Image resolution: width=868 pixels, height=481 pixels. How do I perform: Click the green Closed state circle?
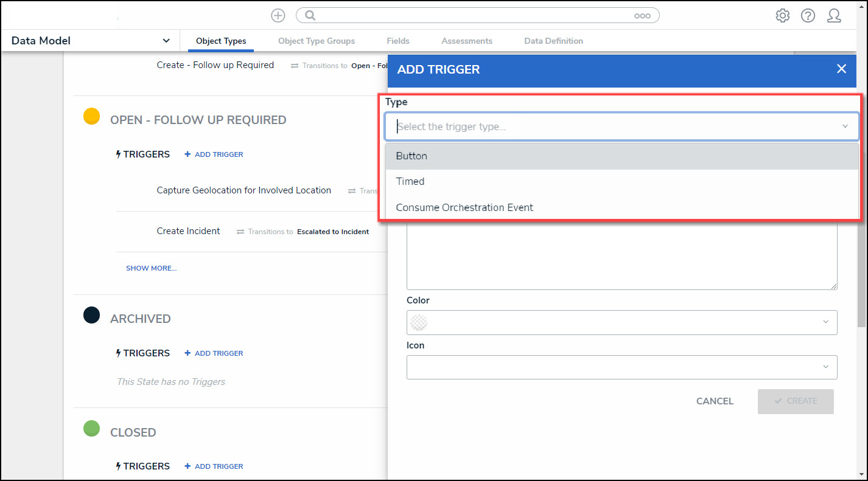pyautogui.click(x=91, y=429)
